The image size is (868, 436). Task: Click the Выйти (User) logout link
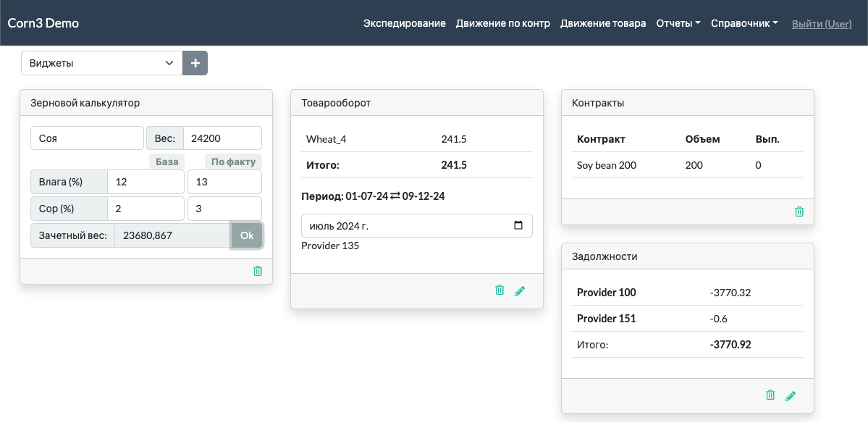point(822,24)
